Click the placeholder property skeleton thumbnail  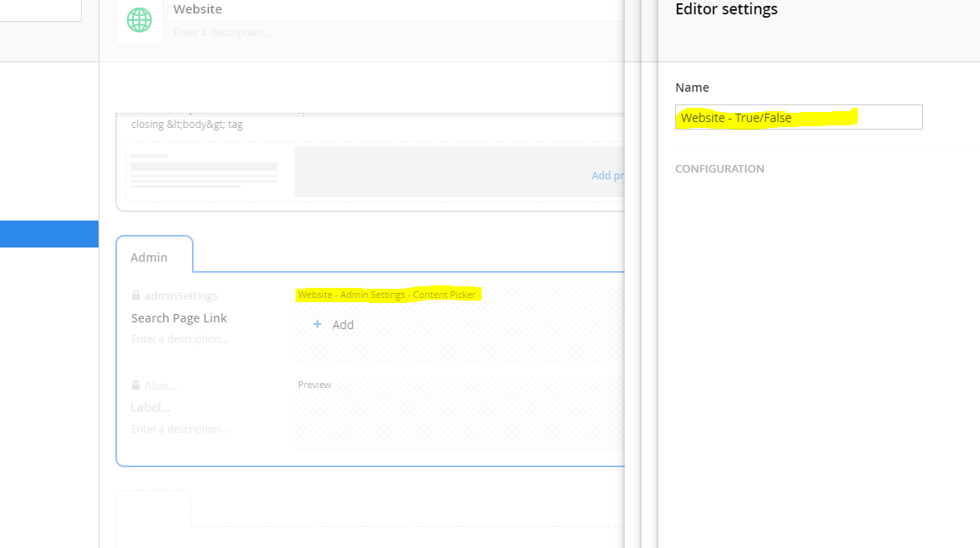pos(205,171)
